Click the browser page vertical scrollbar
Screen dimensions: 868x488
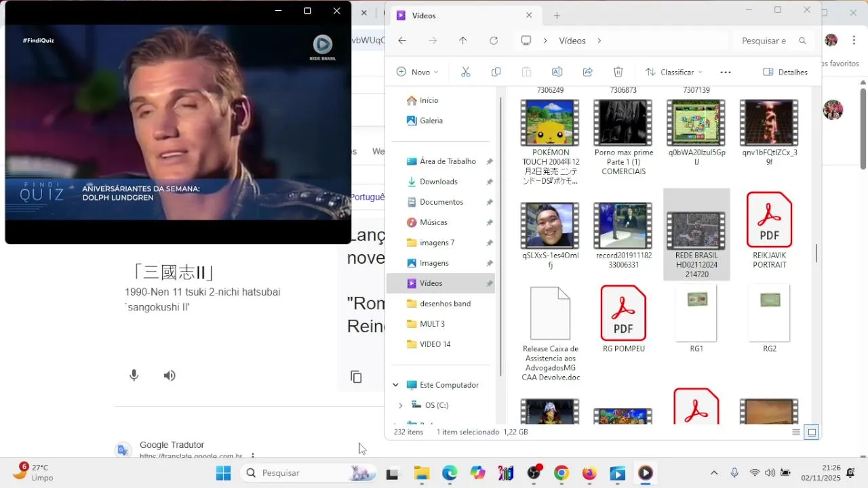[863, 129]
